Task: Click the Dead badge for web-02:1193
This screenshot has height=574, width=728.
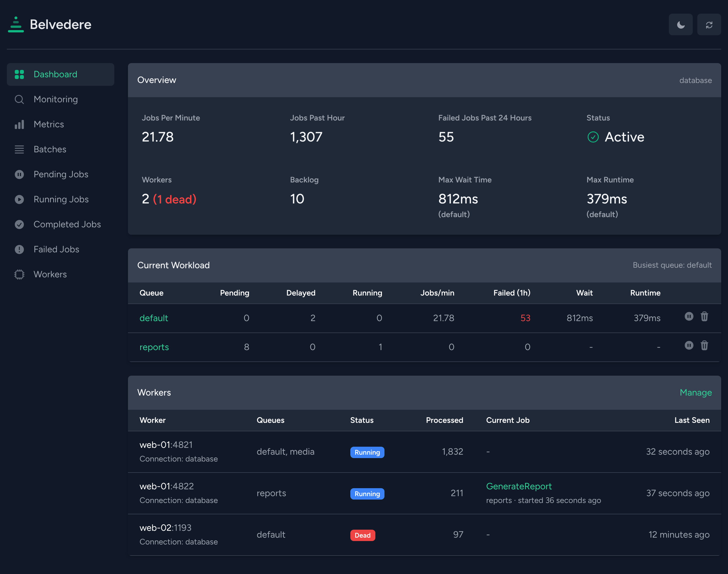Action: 363,535
